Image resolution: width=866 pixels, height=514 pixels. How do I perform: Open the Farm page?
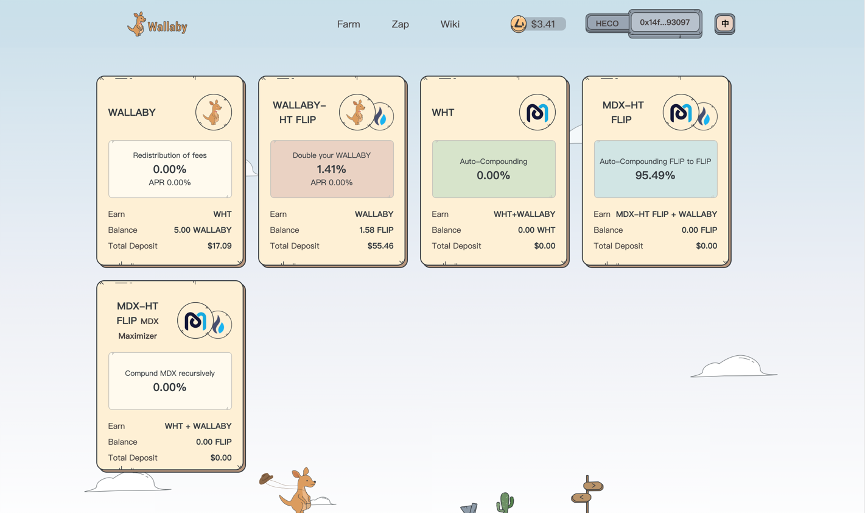tap(348, 24)
